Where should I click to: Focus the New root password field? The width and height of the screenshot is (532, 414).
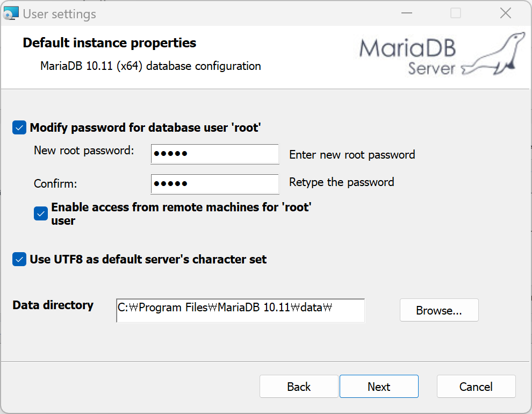coord(215,154)
